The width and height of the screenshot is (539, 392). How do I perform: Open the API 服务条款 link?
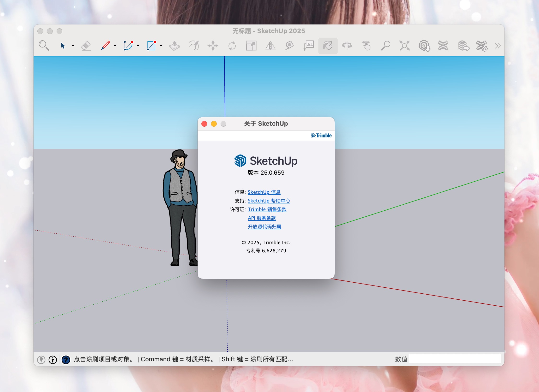pyautogui.click(x=262, y=218)
